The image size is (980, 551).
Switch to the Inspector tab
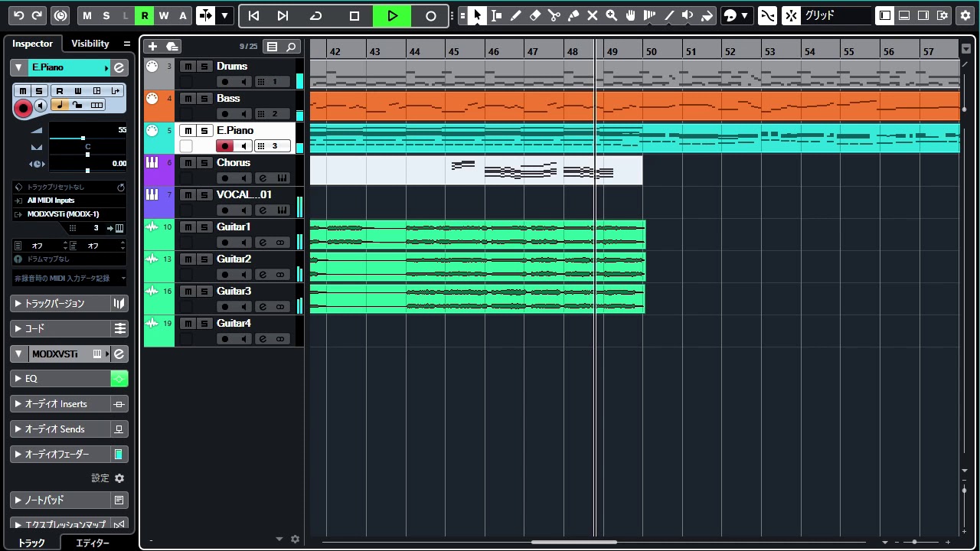(x=32, y=44)
